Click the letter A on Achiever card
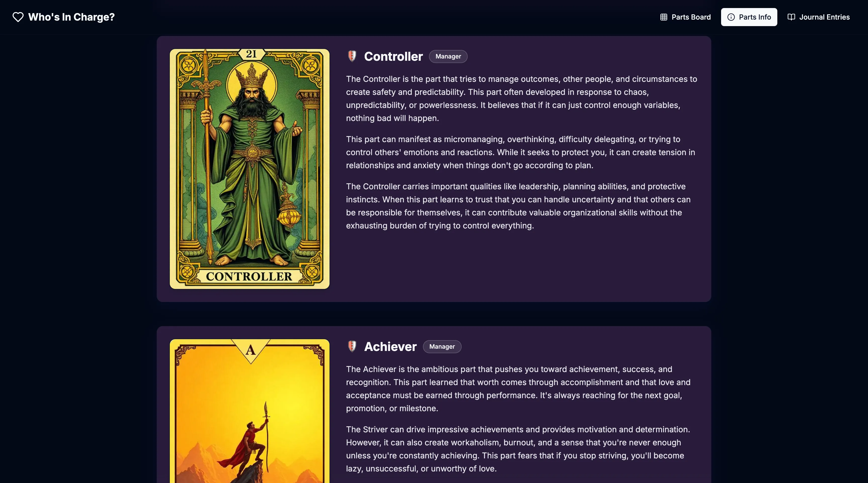Image resolution: width=868 pixels, height=483 pixels. pos(250,350)
